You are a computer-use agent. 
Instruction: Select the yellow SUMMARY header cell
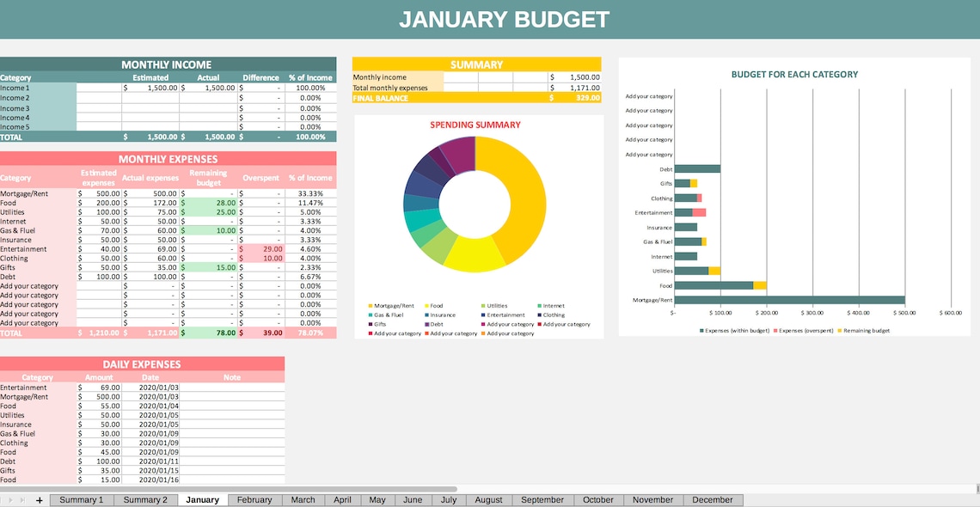477,64
